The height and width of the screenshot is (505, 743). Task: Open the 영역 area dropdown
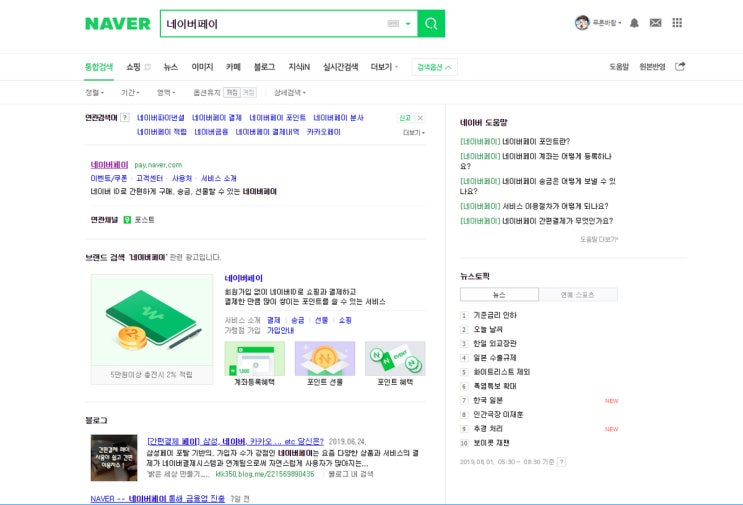tap(166, 92)
